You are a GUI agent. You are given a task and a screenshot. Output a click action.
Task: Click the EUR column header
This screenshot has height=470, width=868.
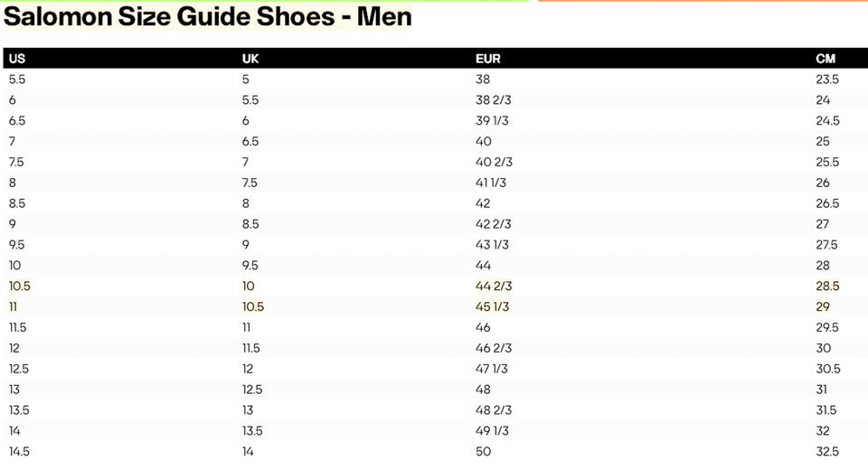[488, 59]
